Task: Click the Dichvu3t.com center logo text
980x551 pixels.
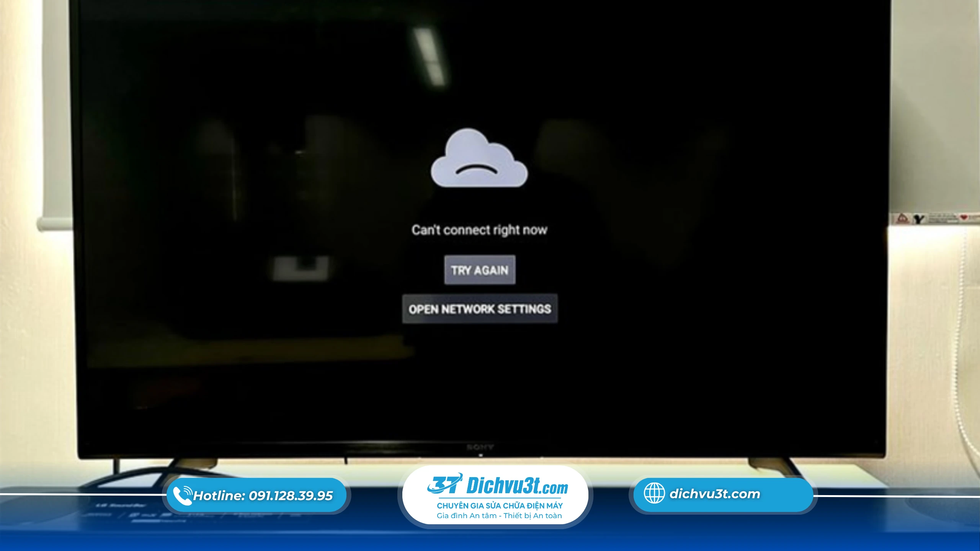Action: click(x=517, y=486)
